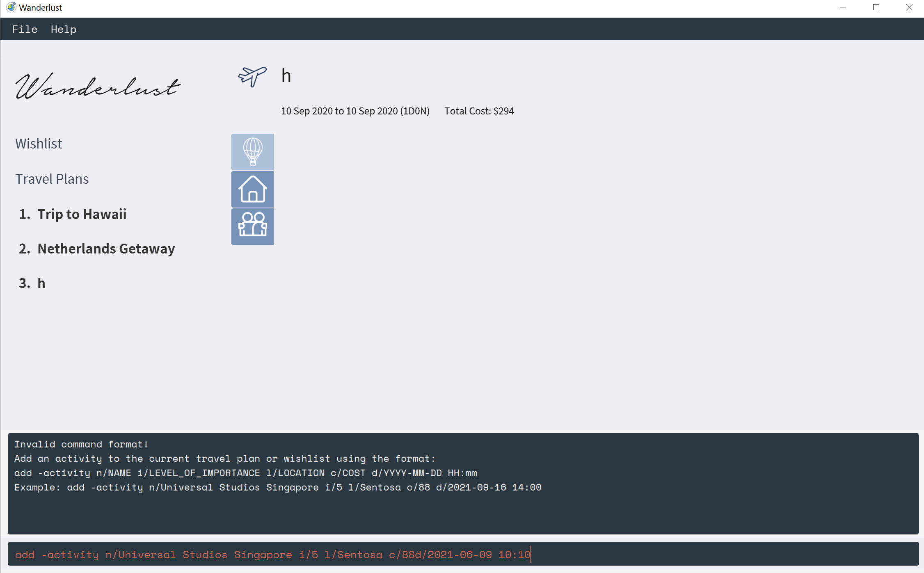
Task: Click the Invalid command format result box
Action: pyautogui.click(x=463, y=483)
